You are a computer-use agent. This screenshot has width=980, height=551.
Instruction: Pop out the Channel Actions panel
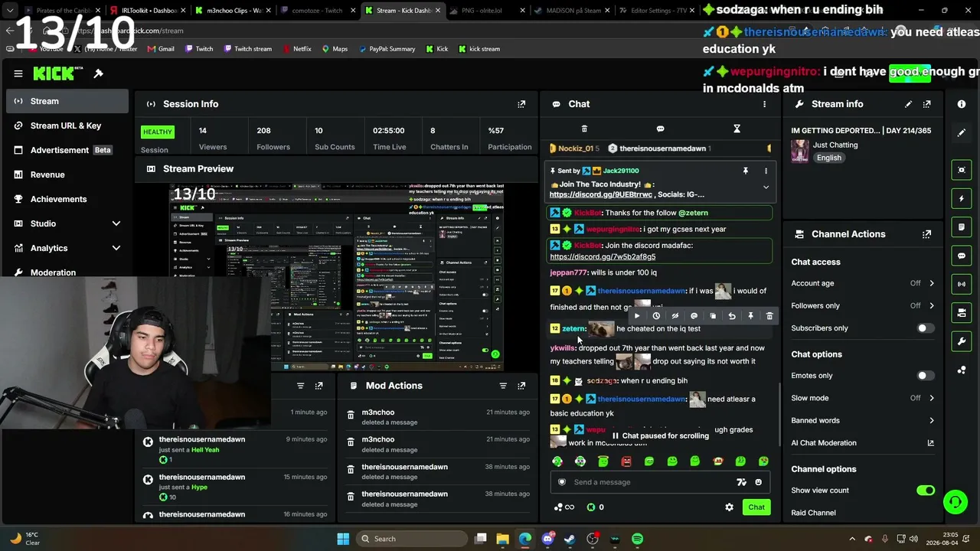point(926,234)
